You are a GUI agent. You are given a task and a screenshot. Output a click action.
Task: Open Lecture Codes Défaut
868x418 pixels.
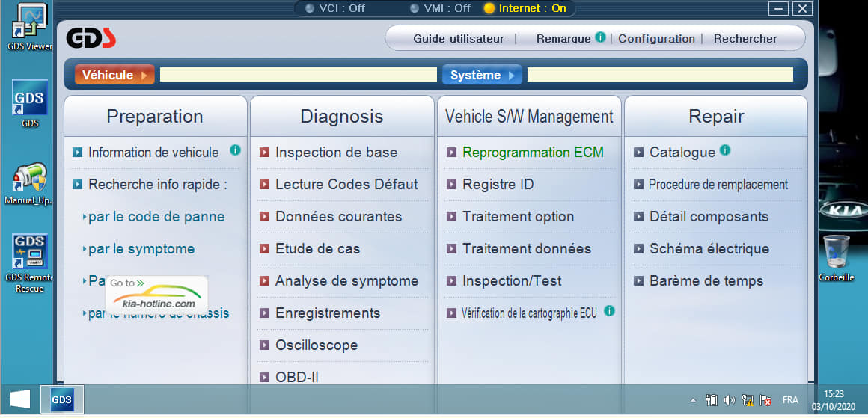click(346, 185)
